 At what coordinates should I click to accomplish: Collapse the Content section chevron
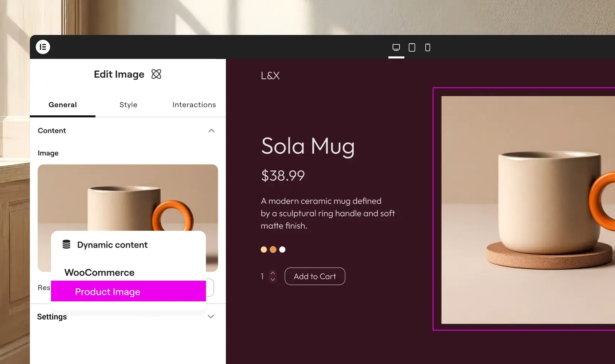tap(211, 131)
